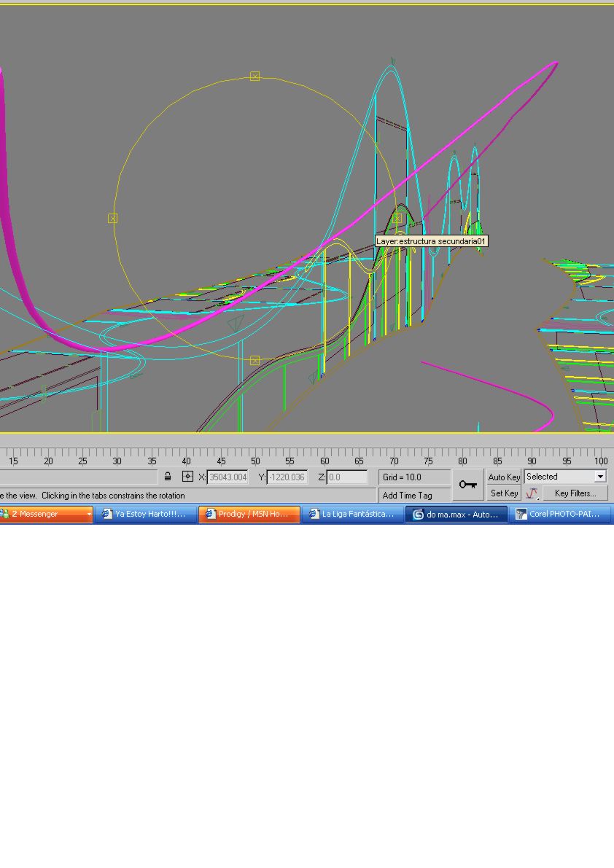Screen dimensions: 614x868
Task: Click frame 50 on the time ruler
Action: click(x=255, y=461)
